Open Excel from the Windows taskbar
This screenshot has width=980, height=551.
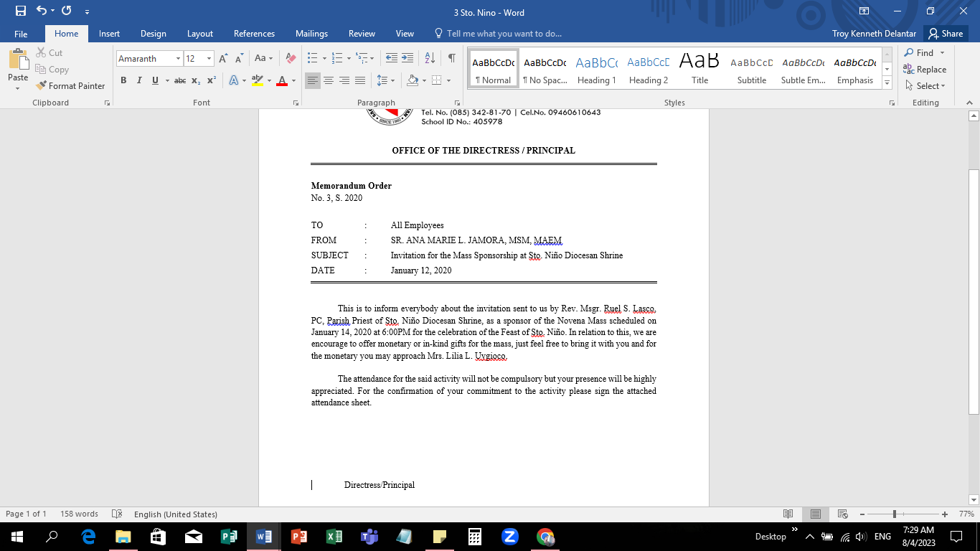click(334, 537)
